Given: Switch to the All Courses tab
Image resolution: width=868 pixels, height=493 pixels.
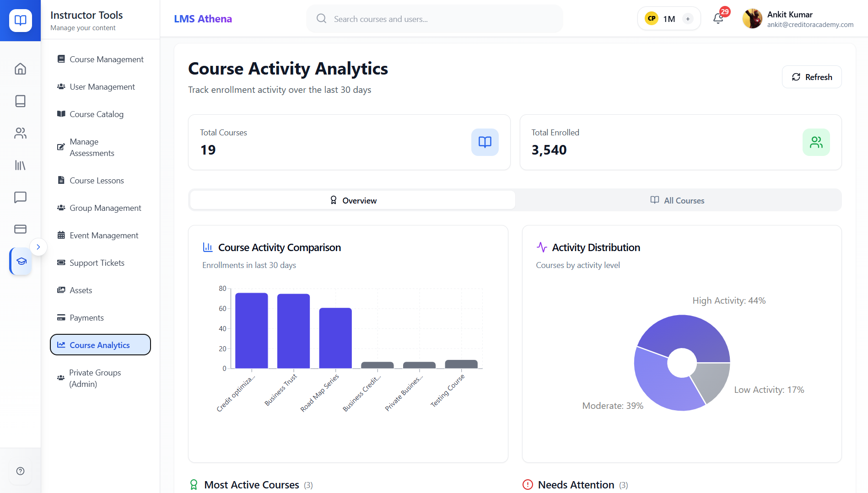Looking at the screenshot, I should point(678,200).
